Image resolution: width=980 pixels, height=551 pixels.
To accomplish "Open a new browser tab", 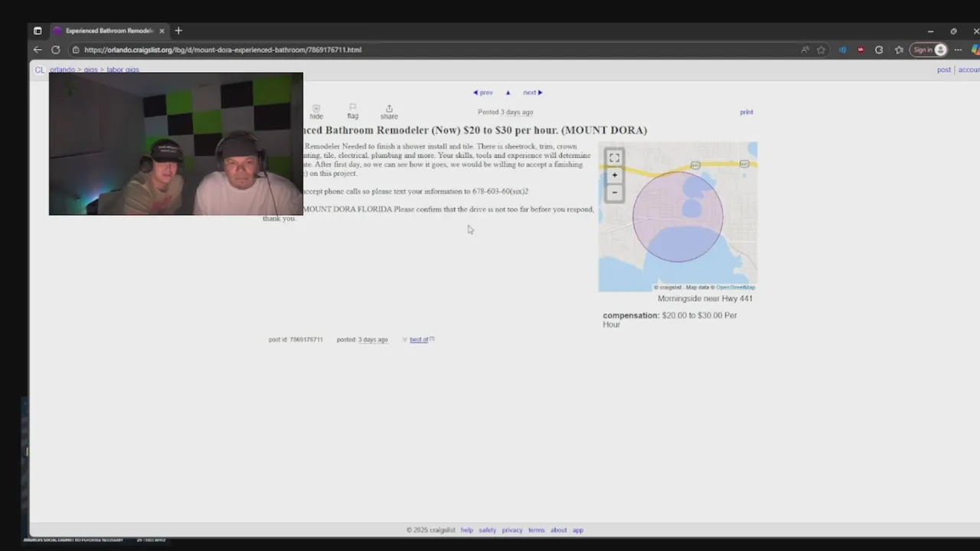I will tap(178, 31).
